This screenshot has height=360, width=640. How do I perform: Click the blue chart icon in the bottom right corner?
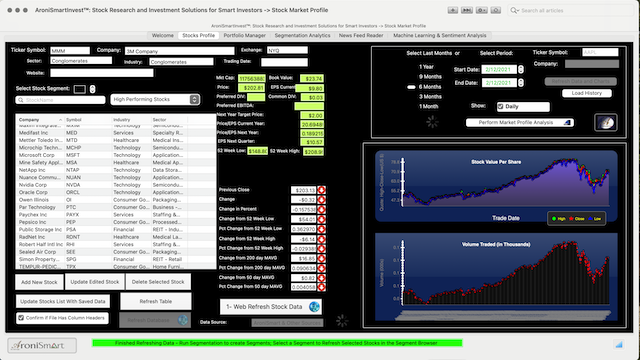click(x=619, y=344)
